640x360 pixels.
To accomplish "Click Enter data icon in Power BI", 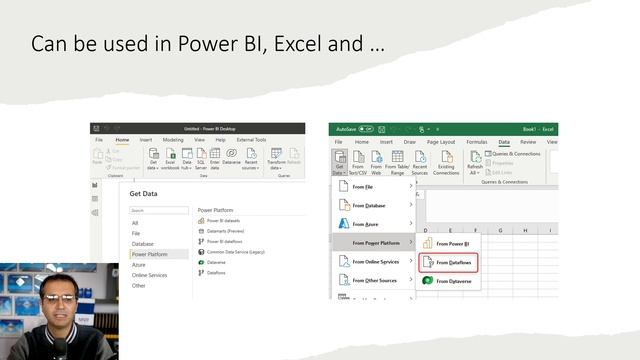I will (x=215, y=159).
